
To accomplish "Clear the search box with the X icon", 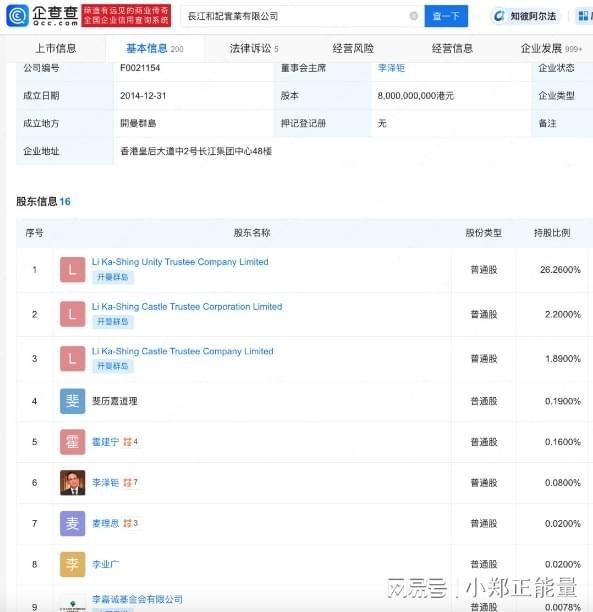I will tap(413, 16).
